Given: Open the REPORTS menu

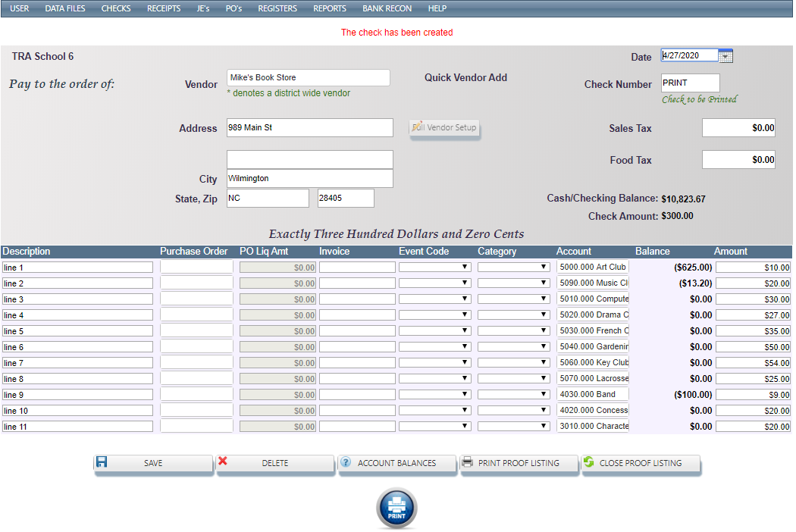Looking at the screenshot, I should pos(330,8).
